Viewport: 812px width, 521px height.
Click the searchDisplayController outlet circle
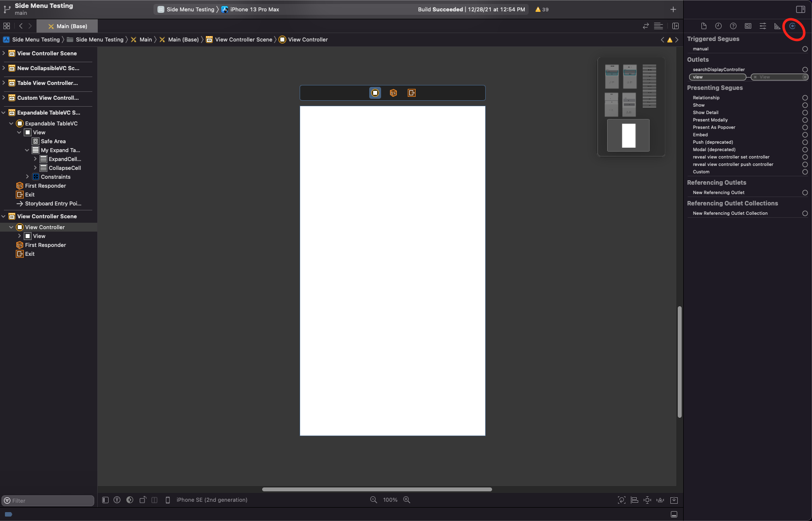(x=805, y=70)
